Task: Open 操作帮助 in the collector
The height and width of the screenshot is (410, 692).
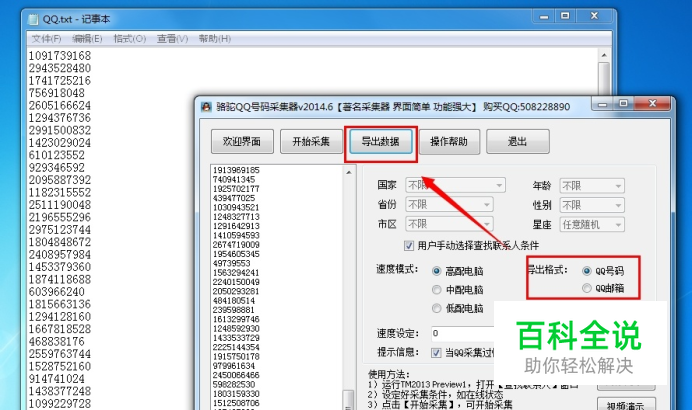Action: pyautogui.click(x=449, y=142)
